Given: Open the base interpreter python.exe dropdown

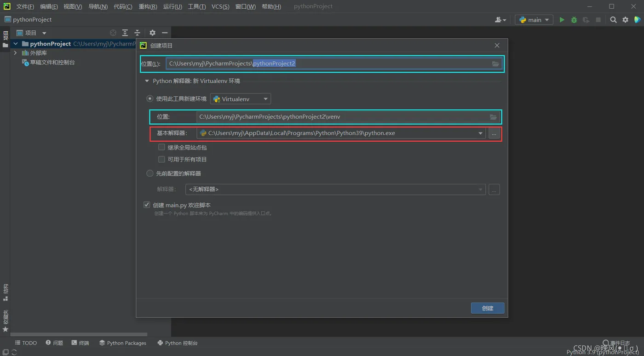Looking at the screenshot, I should (341, 133).
